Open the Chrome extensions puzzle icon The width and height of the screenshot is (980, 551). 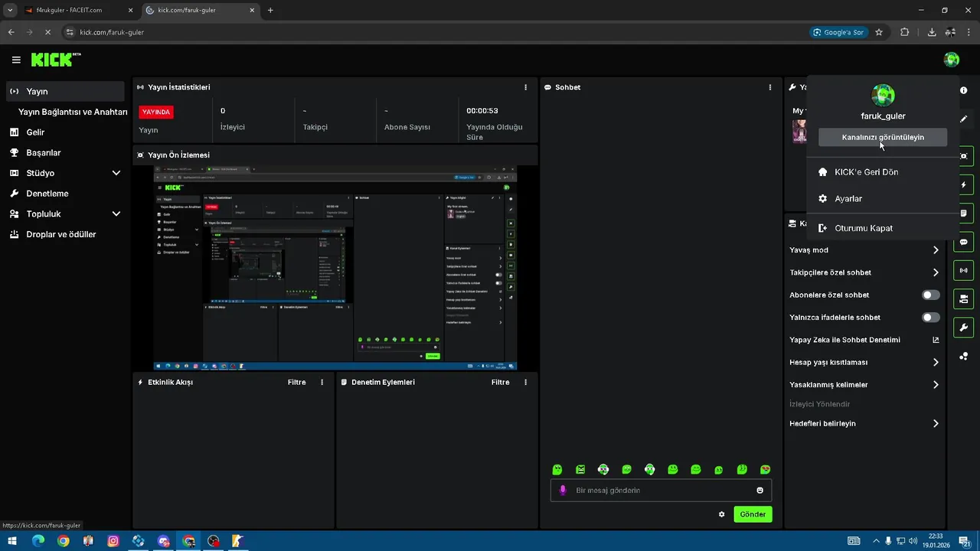[905, 32]
